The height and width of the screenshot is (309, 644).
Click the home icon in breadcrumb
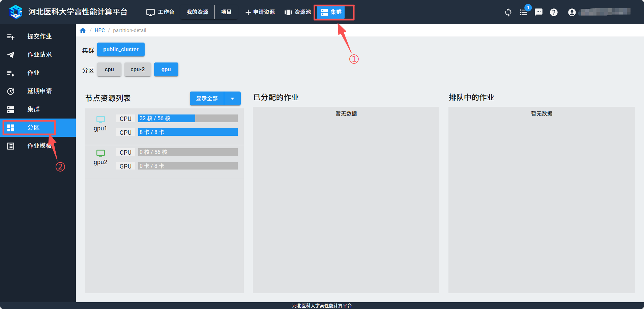(83, 30)
